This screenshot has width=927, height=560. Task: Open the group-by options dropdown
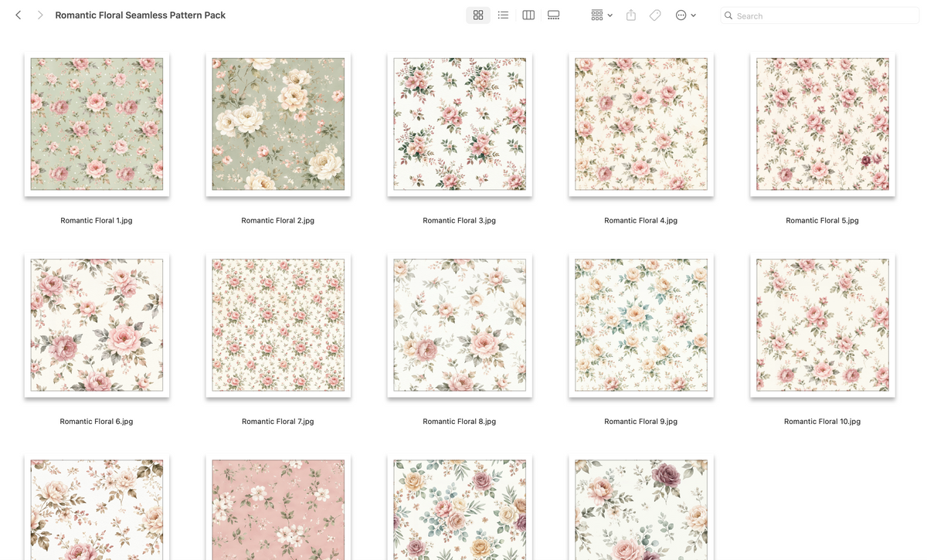(x=602, y=15)
